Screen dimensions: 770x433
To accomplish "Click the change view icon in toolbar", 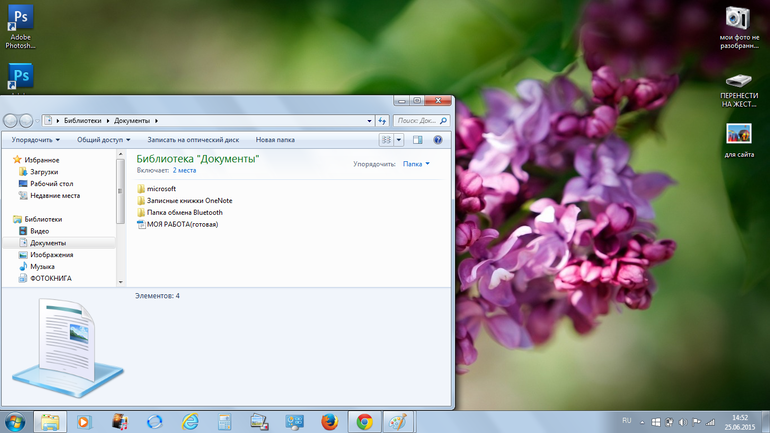I will (386, 140).
